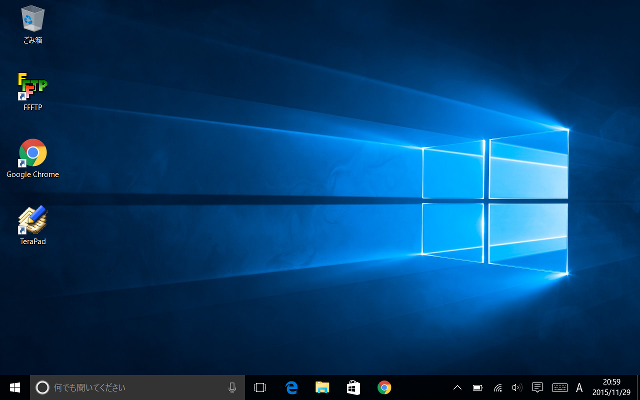The image size is (640, 400).
Task: Open the Windows Store from taskbar
Action: click(x=353, y=387)
